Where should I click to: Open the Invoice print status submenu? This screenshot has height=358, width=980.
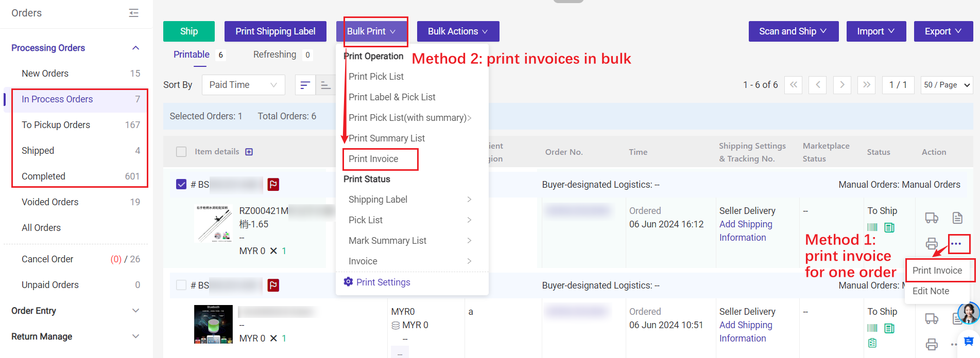click(x=411, y=261)
